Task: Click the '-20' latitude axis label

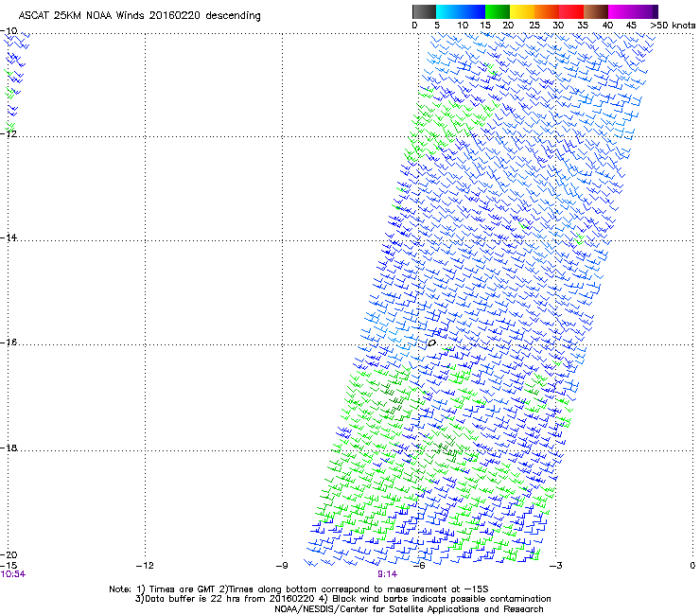Action: point(9,554)
